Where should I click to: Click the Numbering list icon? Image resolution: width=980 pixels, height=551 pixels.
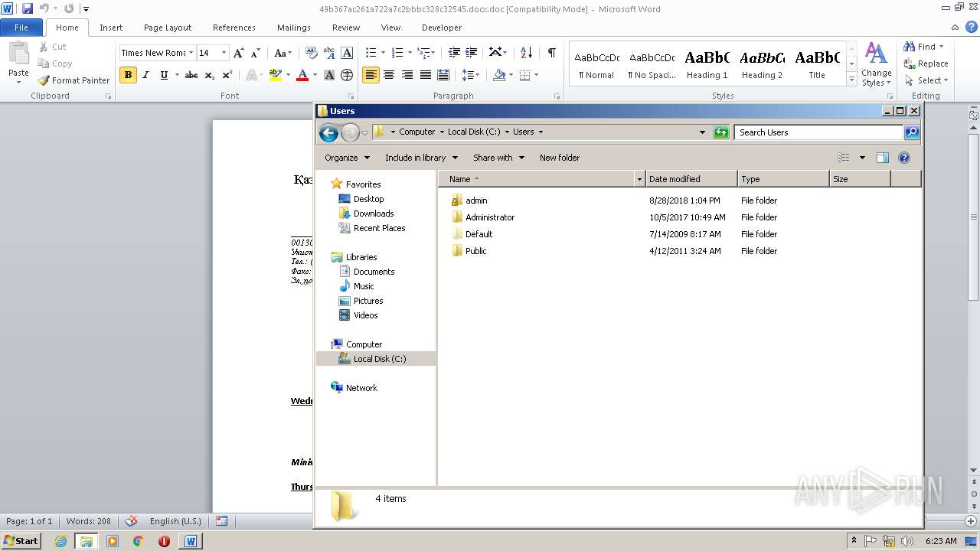[x=397, y=53]
